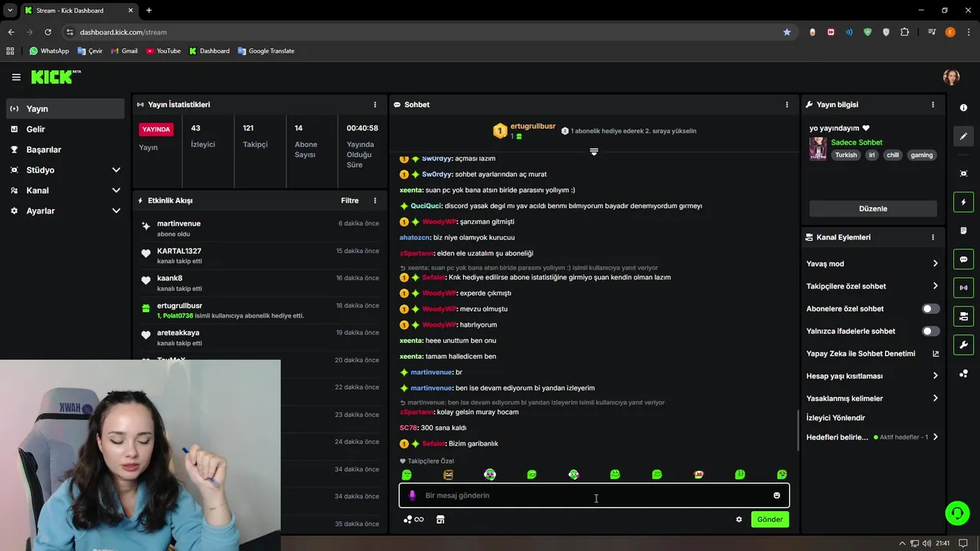Open Yasaklanmış kelimeler options arrow
This screenshot has width=980, height=551.
(x=935, y=398)
